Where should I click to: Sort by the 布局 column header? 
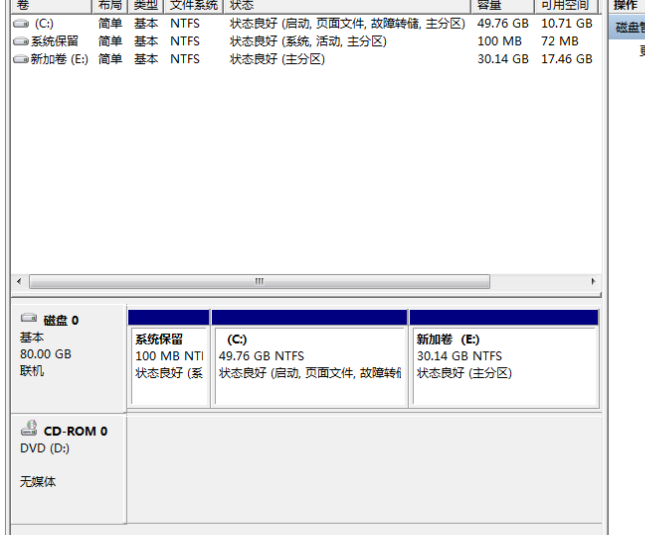(109, 5)
